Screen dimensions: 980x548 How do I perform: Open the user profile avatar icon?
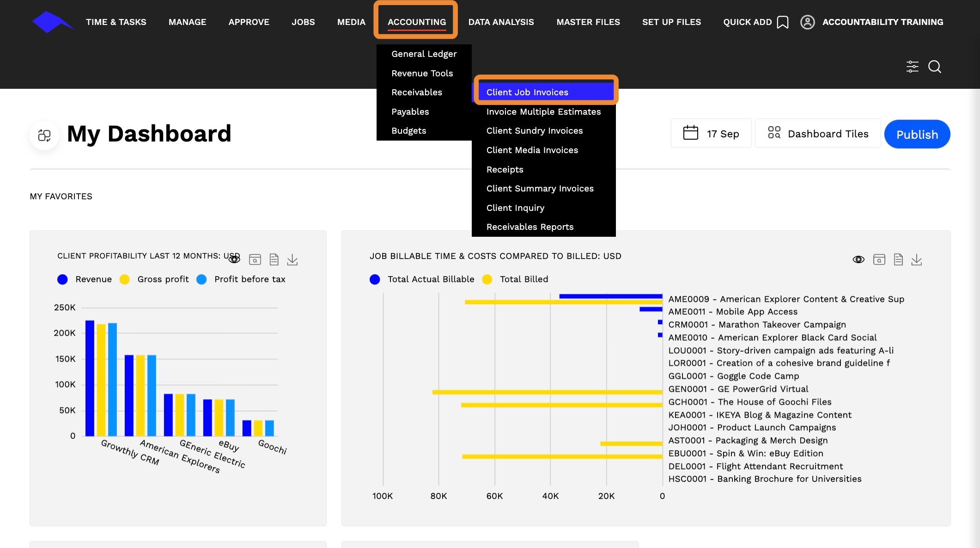[x=807, y=22]
